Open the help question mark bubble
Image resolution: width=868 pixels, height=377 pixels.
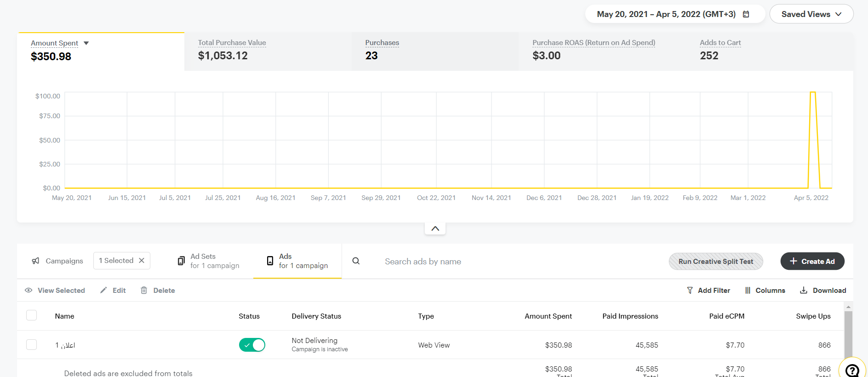852,370
